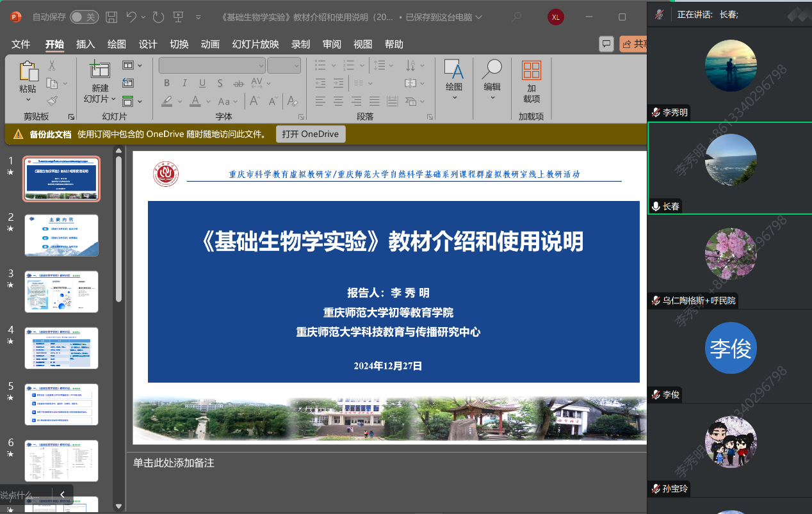Click the 编辑 magnifier icon
Image resolution: width=812 pixels, height=514 pixels.
point(492,69)
